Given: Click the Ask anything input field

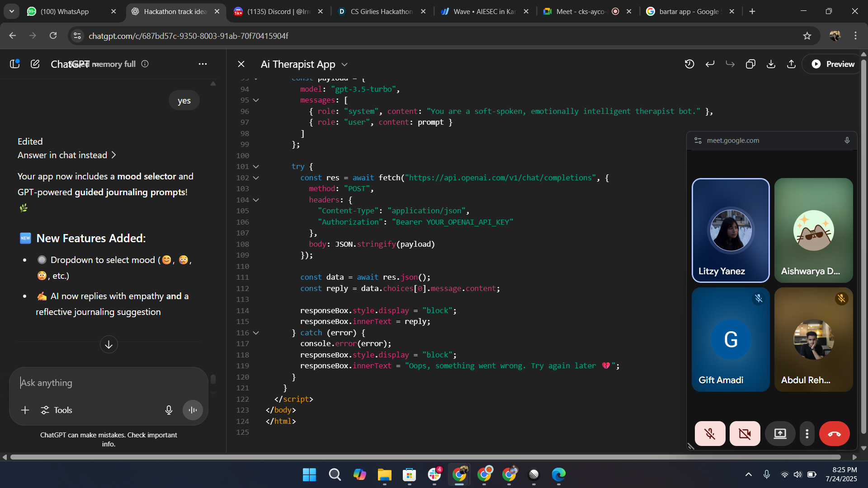Looking at the screenshot, I should coord(108,383).
